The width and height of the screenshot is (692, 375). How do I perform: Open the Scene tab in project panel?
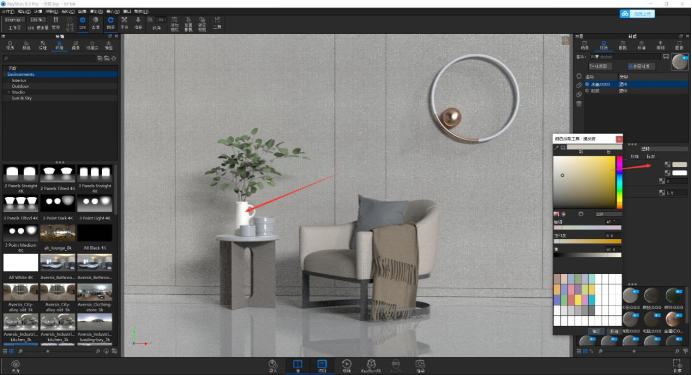click(x=585, y=45)
